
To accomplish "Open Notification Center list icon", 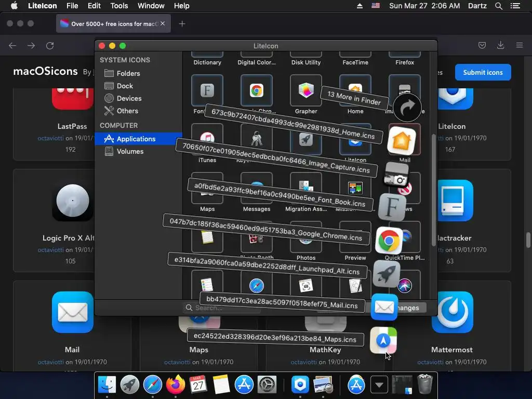I will tap(515, 6).
